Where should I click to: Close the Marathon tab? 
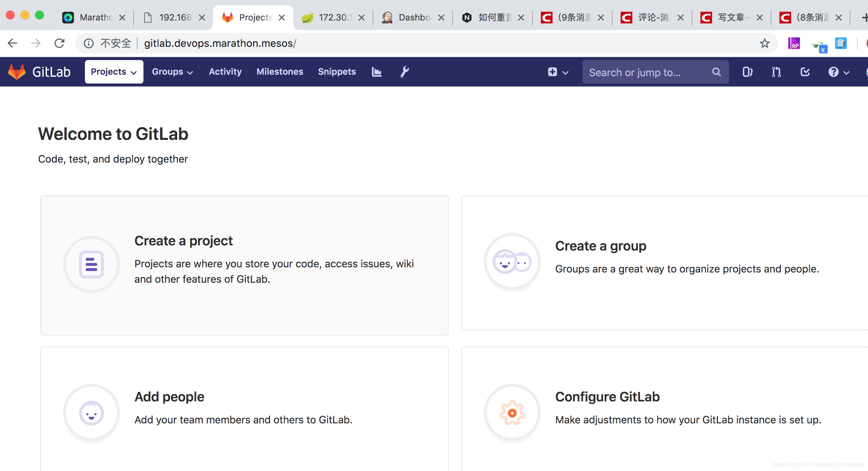pos(122,17)
